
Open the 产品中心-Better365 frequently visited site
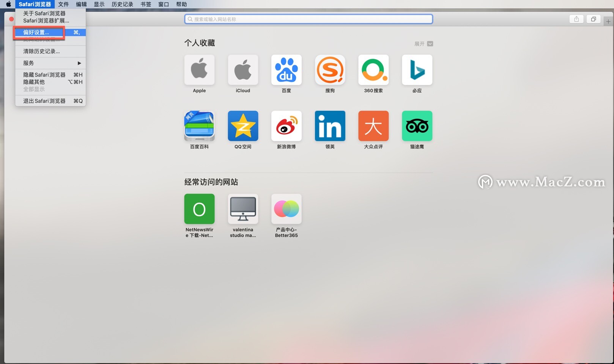click(287, 209)
